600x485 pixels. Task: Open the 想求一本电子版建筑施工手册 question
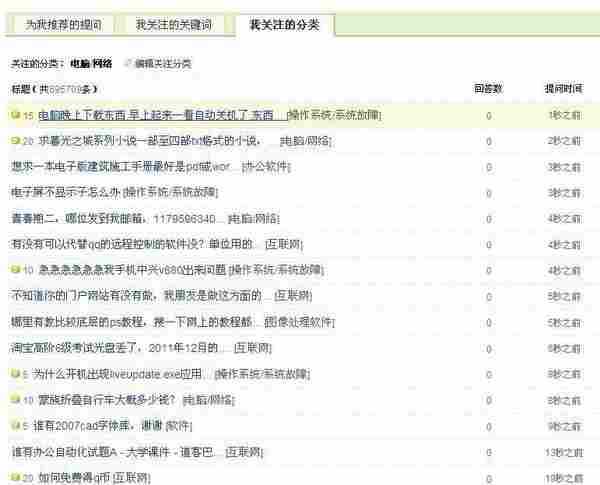[x=110, y=166]
